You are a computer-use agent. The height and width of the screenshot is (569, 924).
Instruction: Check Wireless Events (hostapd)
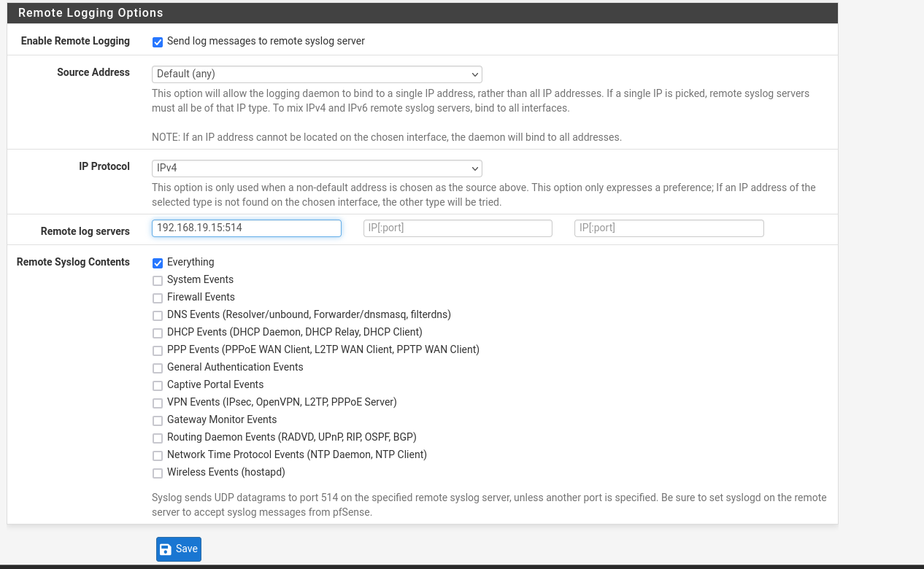(x=158, y=473)
